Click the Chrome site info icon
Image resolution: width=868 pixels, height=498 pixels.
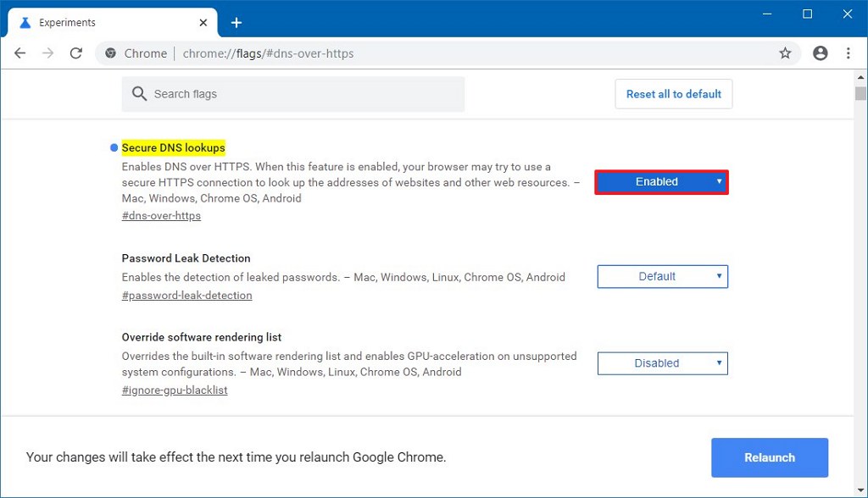click(x=110, y=53)
